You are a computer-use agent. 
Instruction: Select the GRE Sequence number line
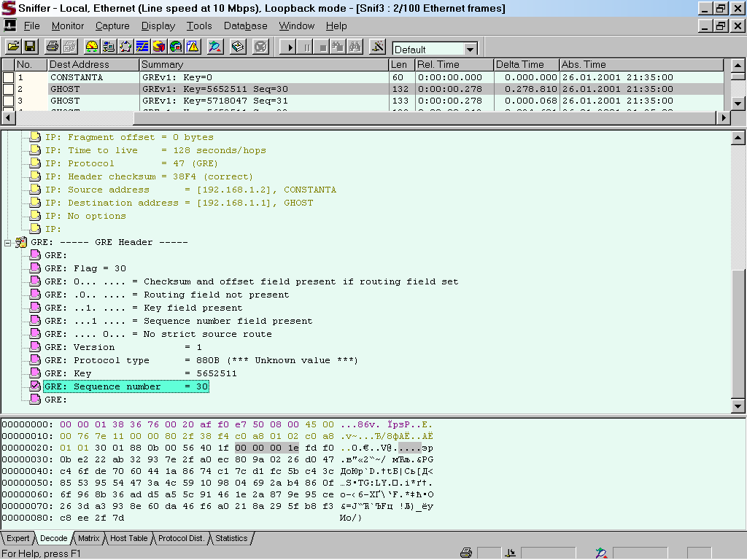pos(125,386)
